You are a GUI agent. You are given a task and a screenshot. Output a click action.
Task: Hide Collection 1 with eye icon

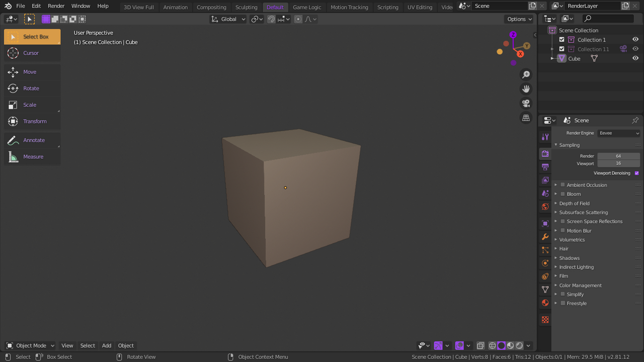coord(635,40)
